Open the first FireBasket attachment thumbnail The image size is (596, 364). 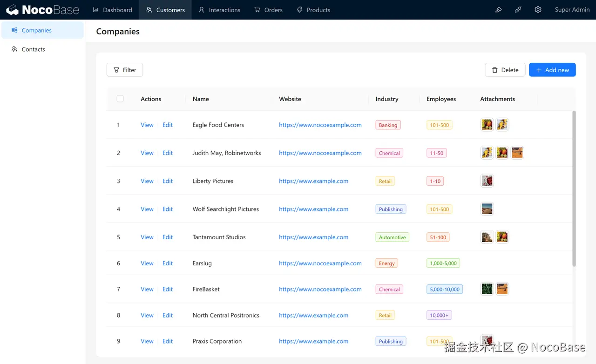[487, 289]
